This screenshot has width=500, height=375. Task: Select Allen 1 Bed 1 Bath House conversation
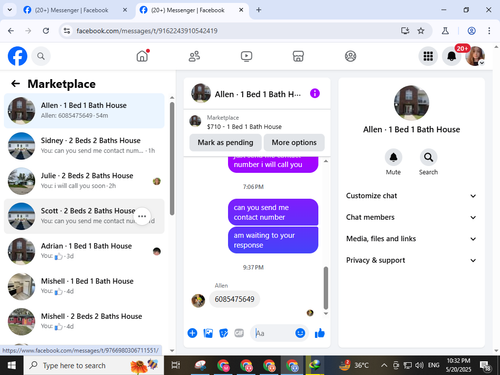pos(84,111)
